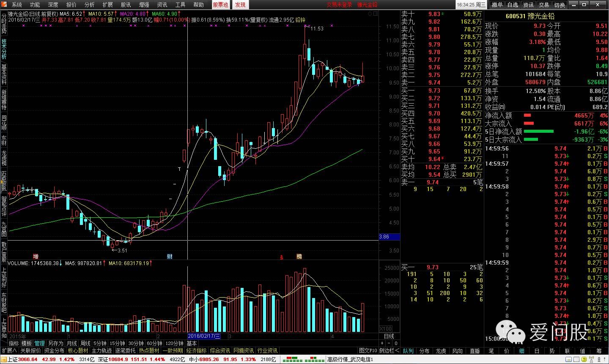
Task: Switch chart to 月线 period
Action: (72, 343)
